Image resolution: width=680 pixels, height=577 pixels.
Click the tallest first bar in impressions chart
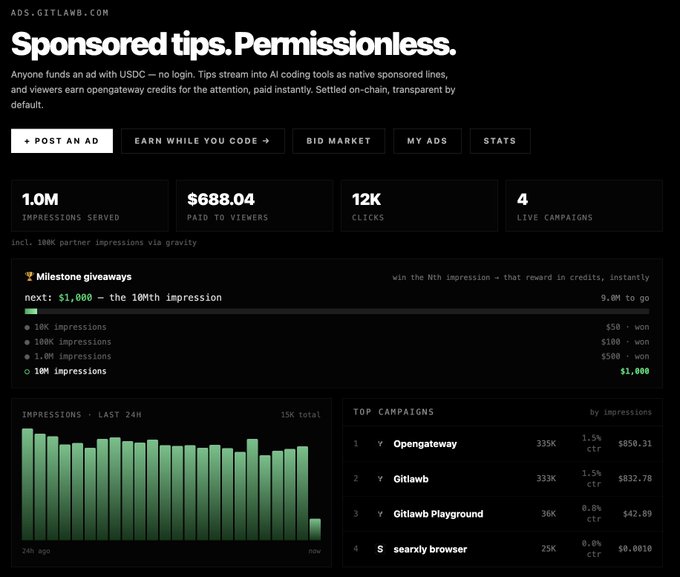click(x=27, y=485)
